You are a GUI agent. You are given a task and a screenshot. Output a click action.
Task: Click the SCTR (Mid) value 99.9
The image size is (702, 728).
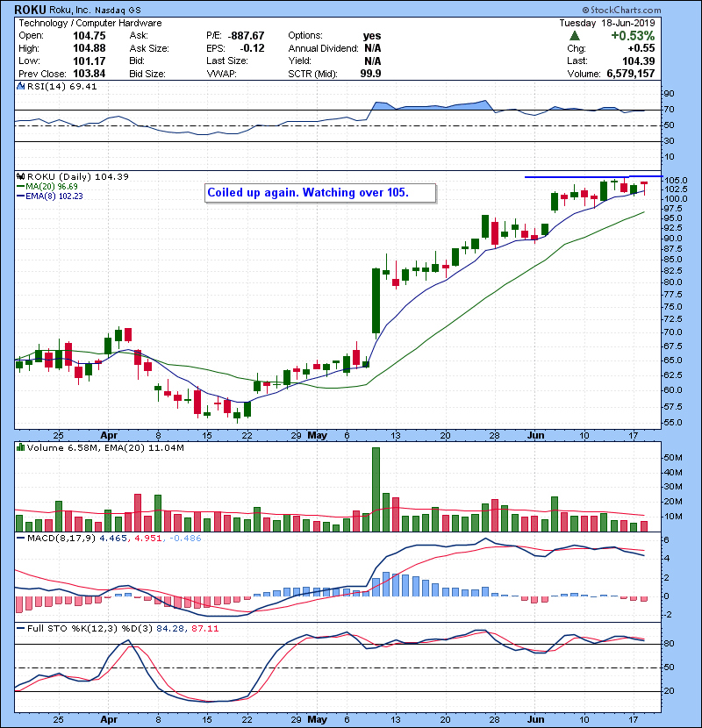(x=371, y=74)
